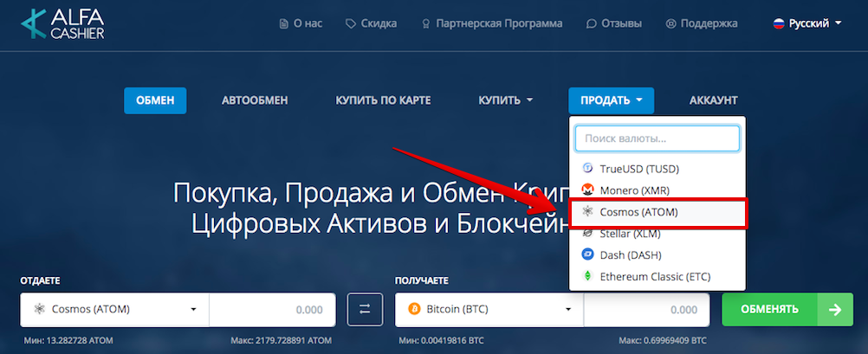
Task: Expand the КУПИТЬ dropdown menu
Action: tap(505, 100)
